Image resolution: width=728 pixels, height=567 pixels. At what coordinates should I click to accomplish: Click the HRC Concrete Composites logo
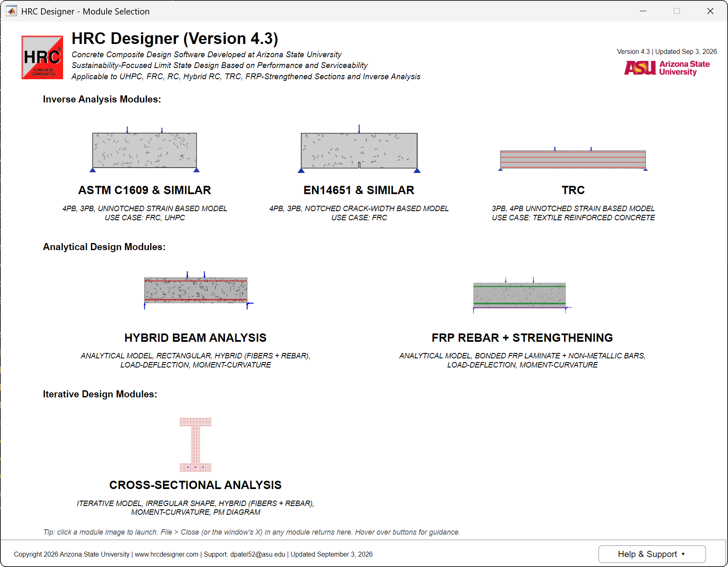[42, 57]
